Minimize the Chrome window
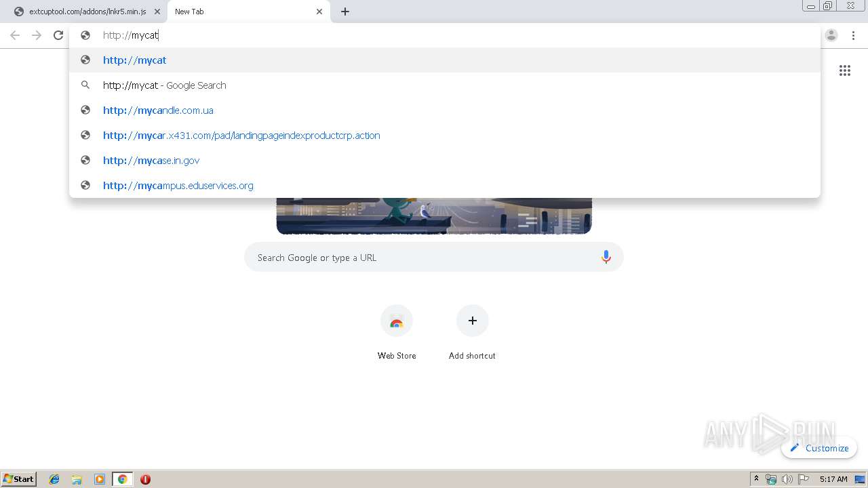 [x=811, y=5]
